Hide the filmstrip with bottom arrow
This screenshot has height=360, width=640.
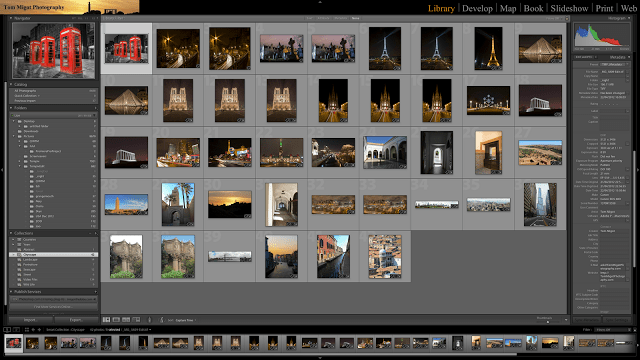pos(320,358)
